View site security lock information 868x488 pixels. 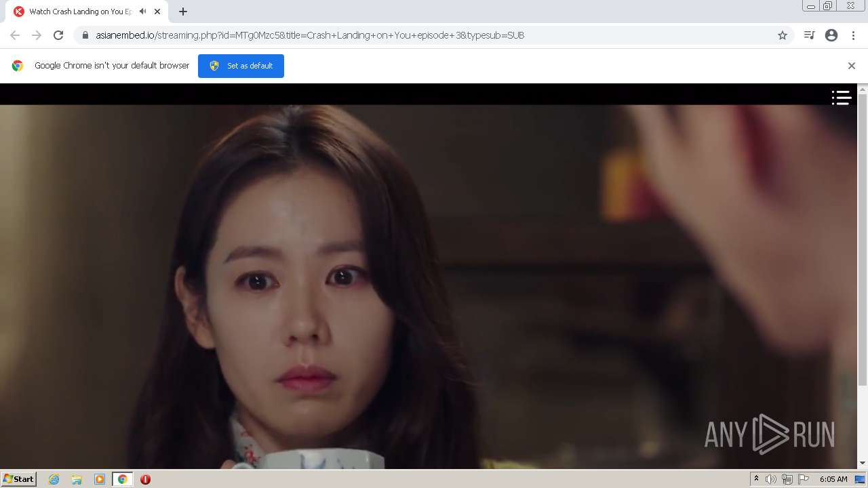pyautogui.click(x=85, y=35)
